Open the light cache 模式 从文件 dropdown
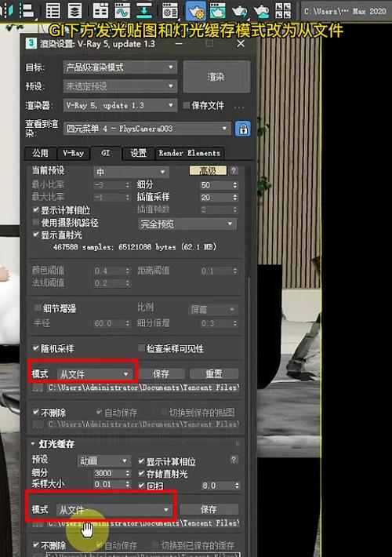 (114, 510)
